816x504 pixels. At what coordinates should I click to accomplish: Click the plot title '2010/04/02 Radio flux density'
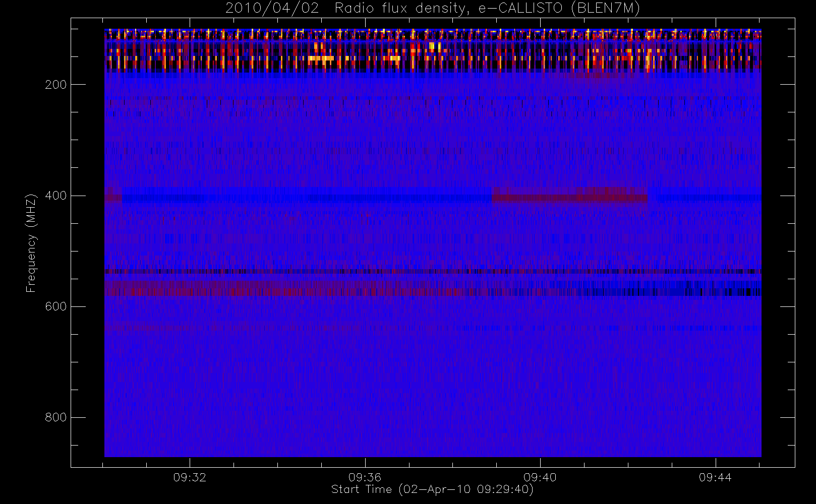pos(433,9)
